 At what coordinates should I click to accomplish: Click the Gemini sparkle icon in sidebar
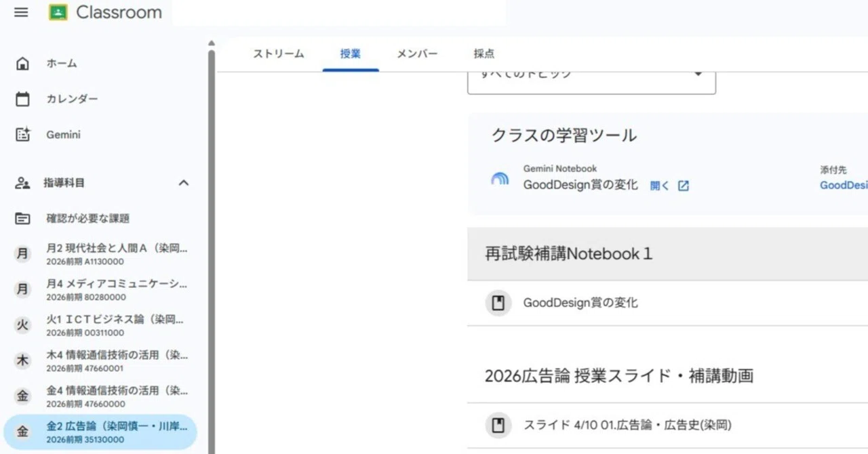(x=22, y=135)
